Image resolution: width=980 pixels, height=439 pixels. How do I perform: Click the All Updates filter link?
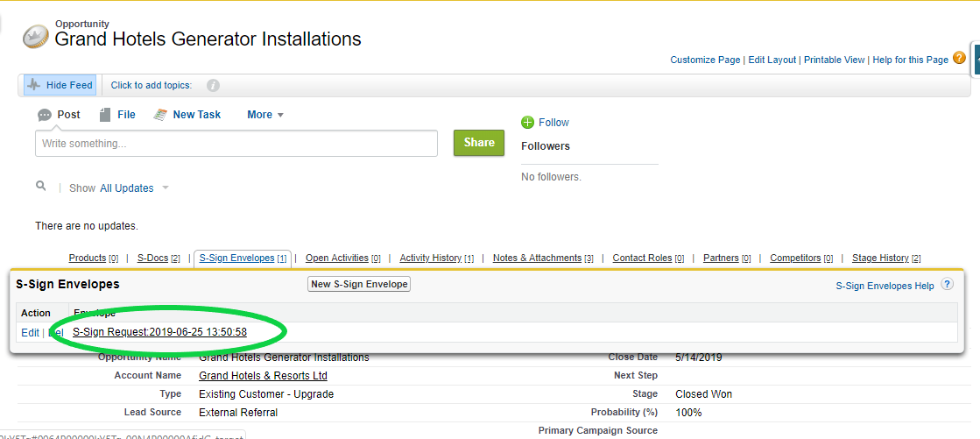127,188
